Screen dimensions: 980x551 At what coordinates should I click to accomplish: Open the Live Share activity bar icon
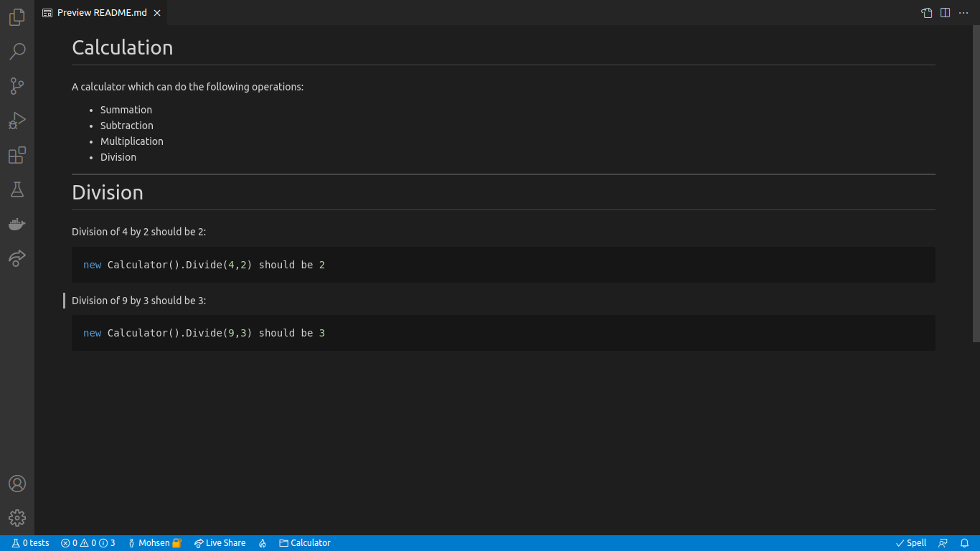pos(17,258)
